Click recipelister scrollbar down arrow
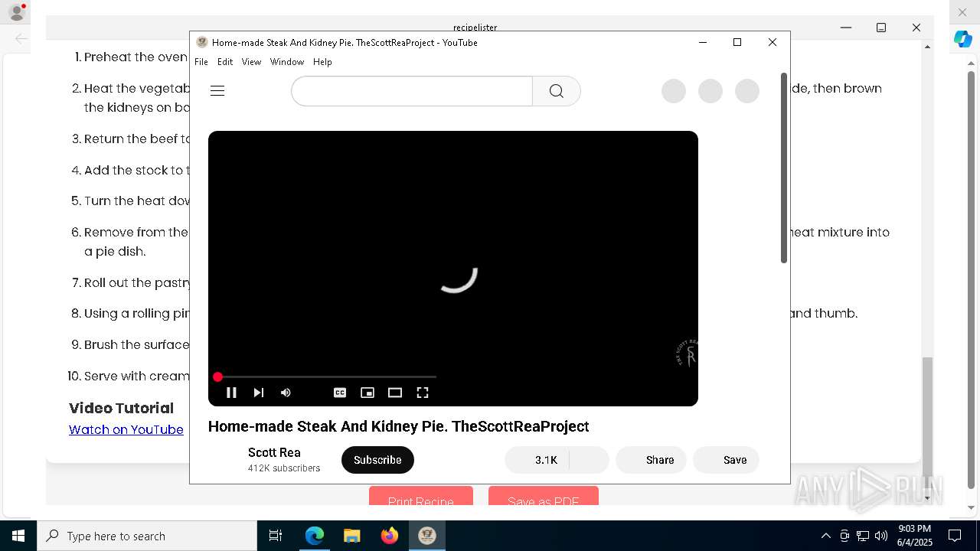Screen dimensions: 980x551 927,497
